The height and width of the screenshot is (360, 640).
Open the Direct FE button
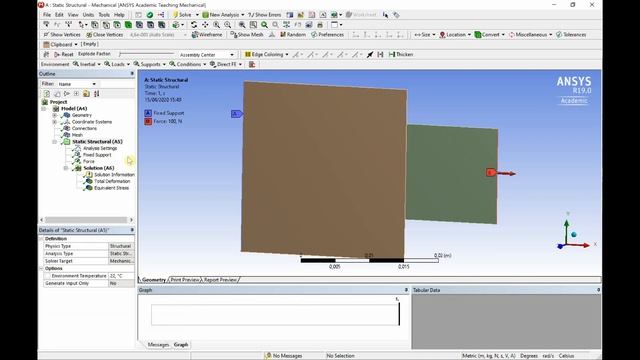coord(226,64)
